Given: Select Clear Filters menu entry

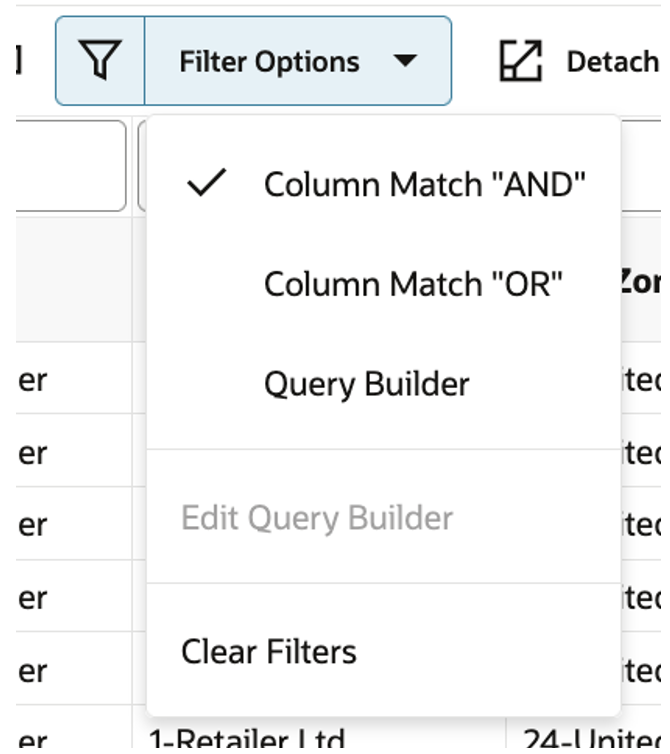Looking at the screenshot, I should pyautogui.click(x=269, y=652).
